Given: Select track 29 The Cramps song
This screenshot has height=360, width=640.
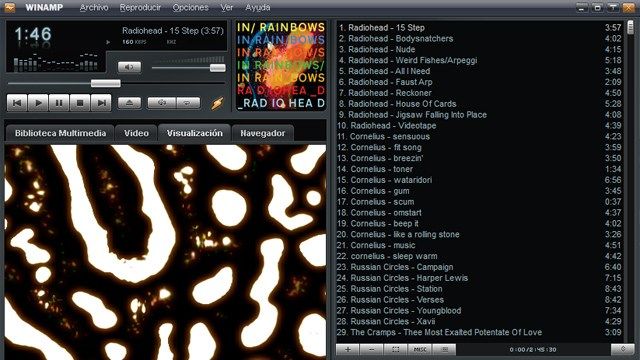Looking at the screenshot, I should (x=480, y=333).
